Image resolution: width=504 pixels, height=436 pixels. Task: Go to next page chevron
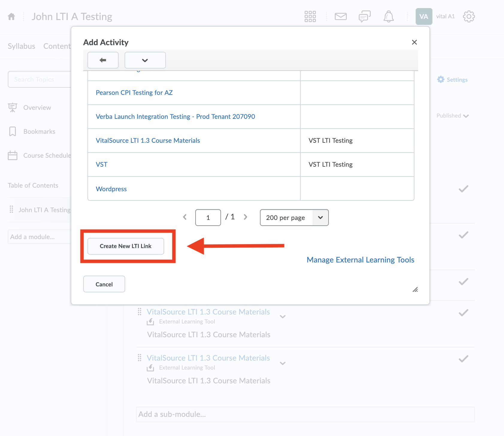coord(246,217)
